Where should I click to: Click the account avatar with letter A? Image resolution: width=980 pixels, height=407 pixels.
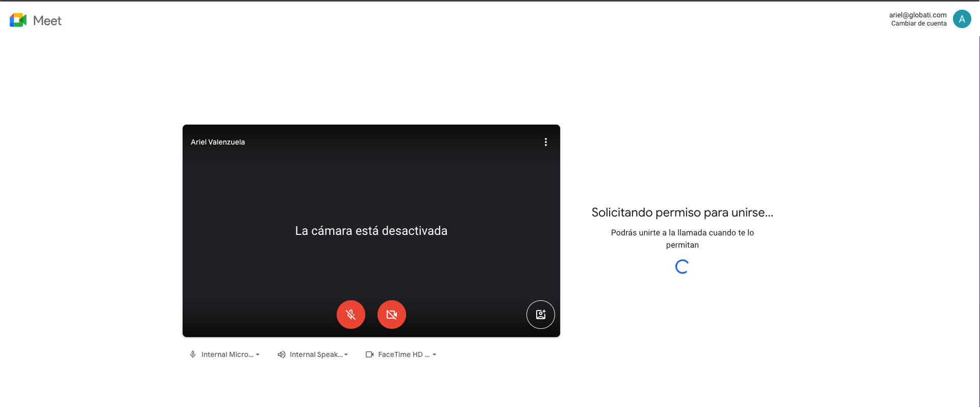tap(962, 19)
